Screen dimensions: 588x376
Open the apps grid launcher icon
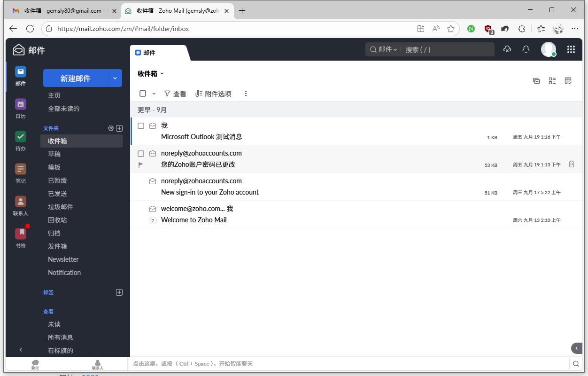pyautogui.click(x=571, y=49)
